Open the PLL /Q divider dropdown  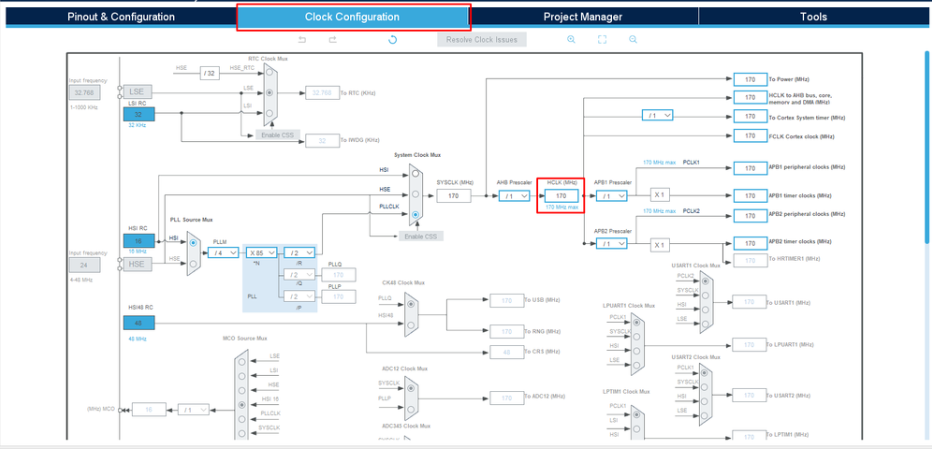point(300,275)
